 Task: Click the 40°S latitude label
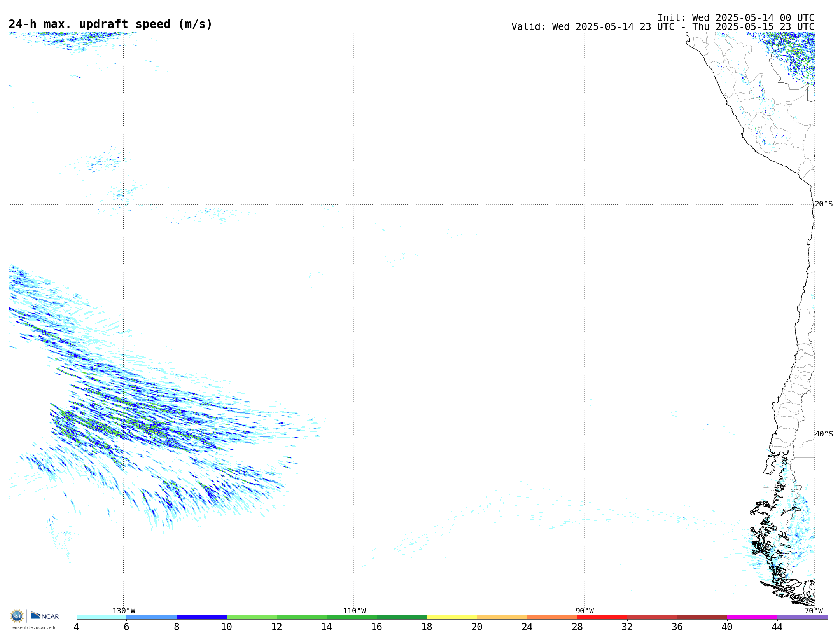pyautogui.click(x=824, y=434)
